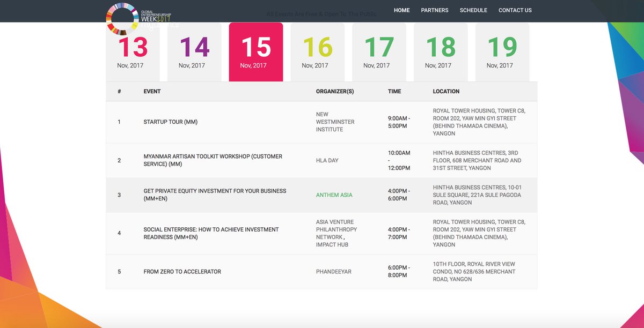Open the green ANTHEM ASIA organizer link
Image resolution: width=644 pixels, height=328 pixels.
(x=334, y=195)
